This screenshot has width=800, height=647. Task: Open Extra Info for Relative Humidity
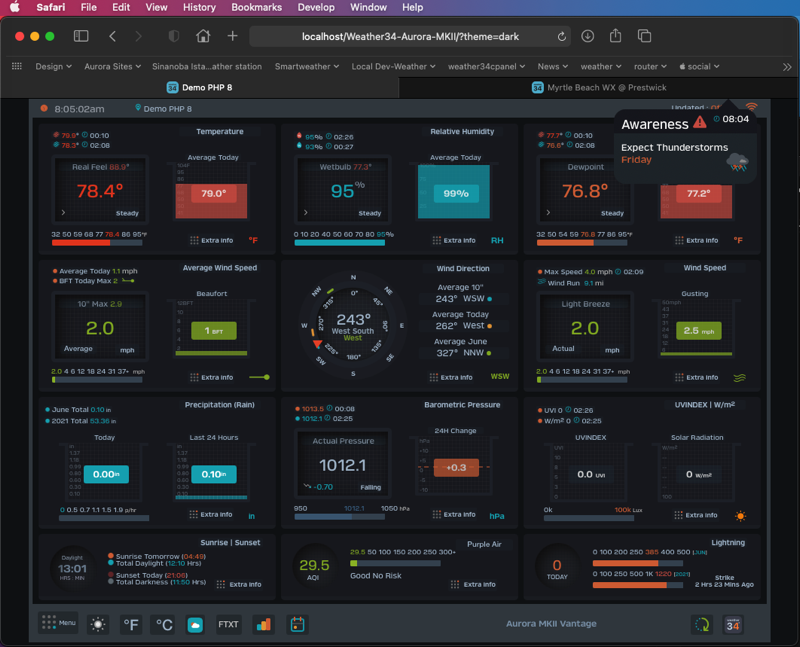(454, 240)
